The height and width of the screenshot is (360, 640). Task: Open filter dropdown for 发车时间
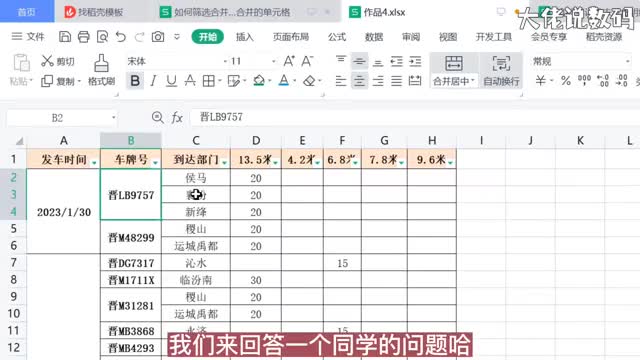point(94,162)
